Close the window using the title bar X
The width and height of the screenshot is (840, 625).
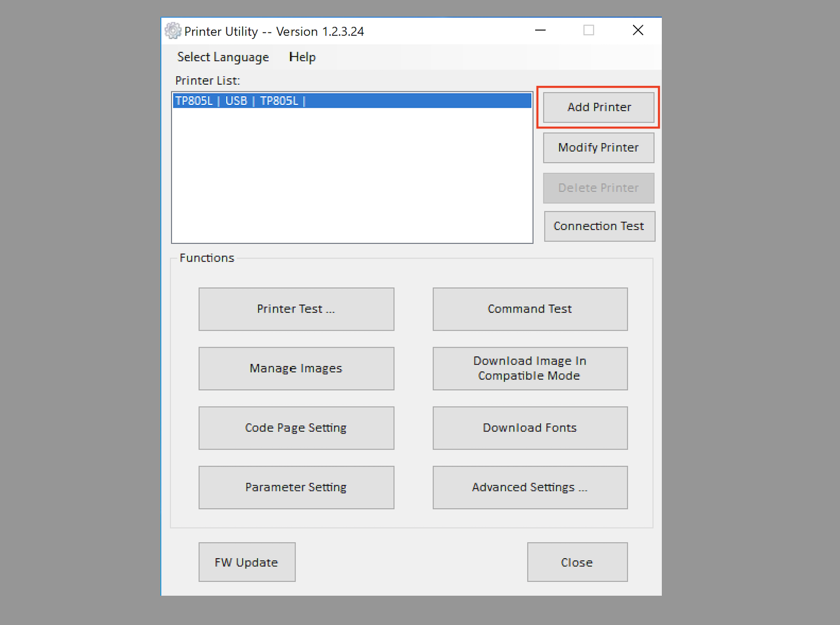point(638,31)
